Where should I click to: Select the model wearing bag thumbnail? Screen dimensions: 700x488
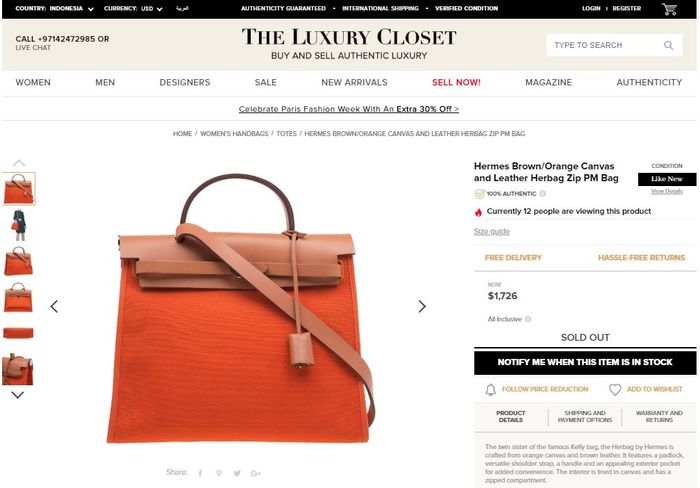coord(18,225)
